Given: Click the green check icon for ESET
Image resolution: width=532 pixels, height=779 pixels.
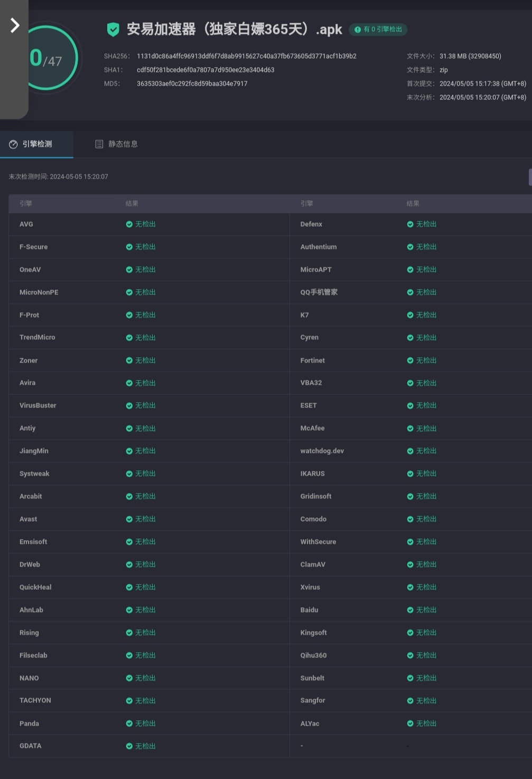Looking at the screenshot, I should tap(410, 406).
